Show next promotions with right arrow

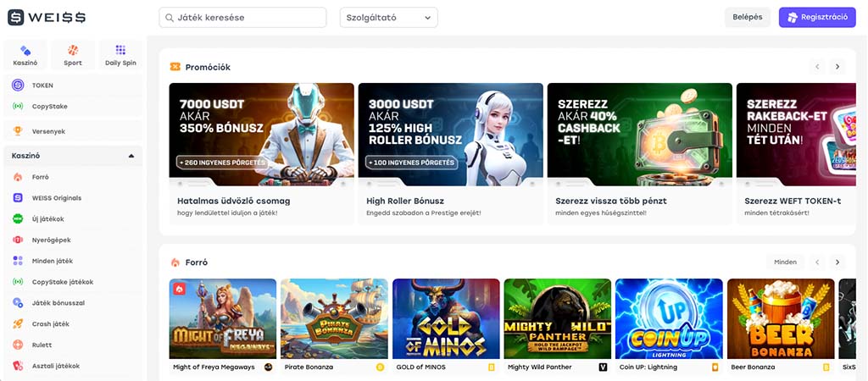pos(837,67)
